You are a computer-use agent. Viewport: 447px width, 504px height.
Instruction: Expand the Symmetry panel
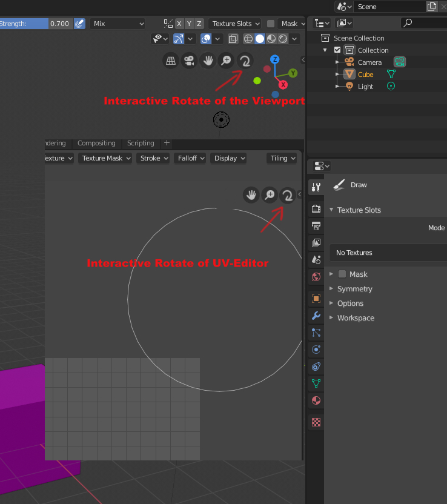331,288
